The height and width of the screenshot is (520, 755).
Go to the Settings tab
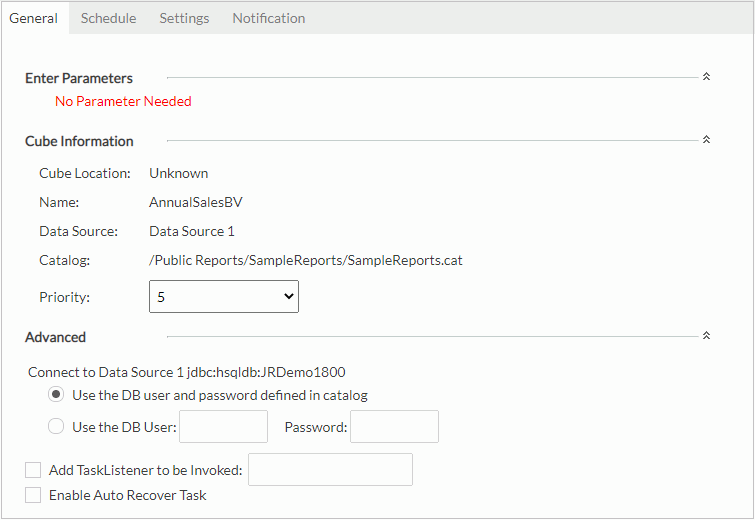[184, 18]
